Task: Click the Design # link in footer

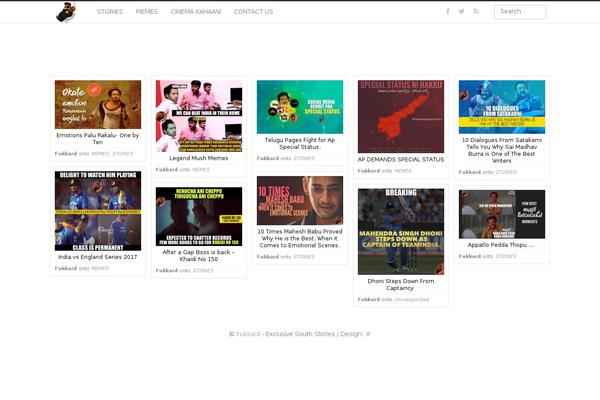Action: (368, 334)
